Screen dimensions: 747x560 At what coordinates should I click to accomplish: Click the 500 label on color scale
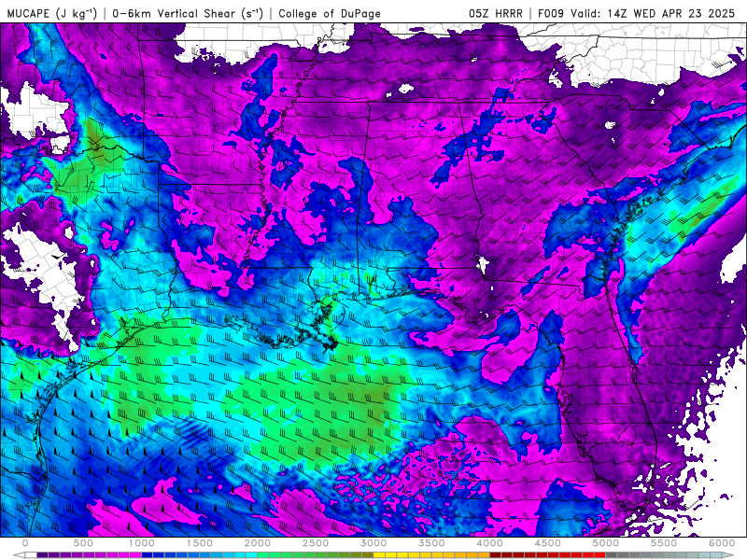pos(83,543)
